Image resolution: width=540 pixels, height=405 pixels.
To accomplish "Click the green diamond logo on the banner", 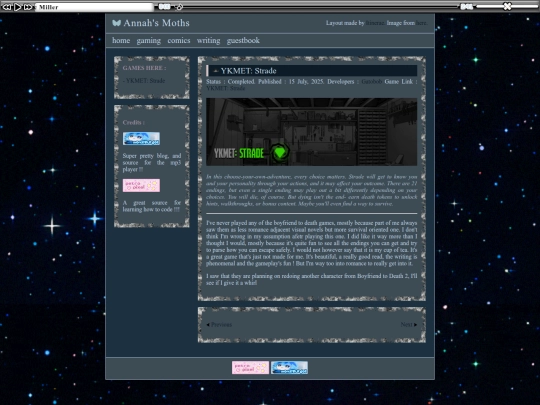I will coord(279,153).
